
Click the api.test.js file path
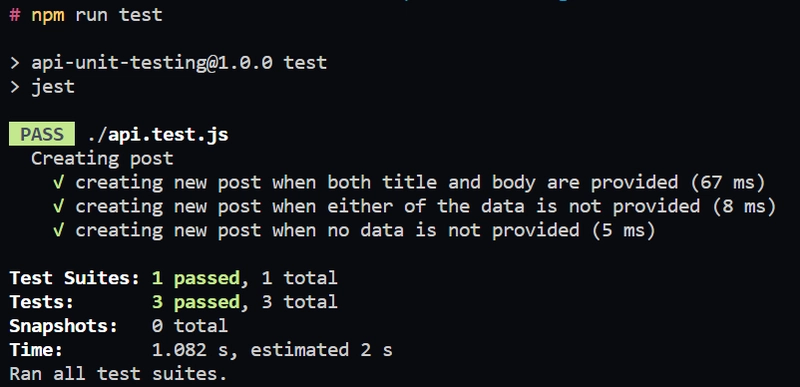(x=157, y=135)
